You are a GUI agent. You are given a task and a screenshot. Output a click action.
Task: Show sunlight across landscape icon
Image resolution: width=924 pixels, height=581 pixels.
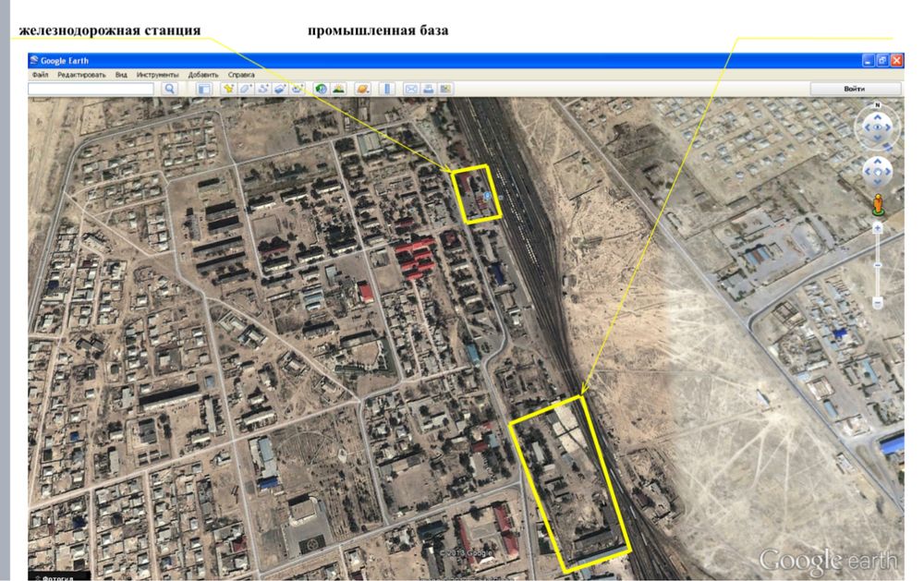pyautogui.click(x=339, y=89)
